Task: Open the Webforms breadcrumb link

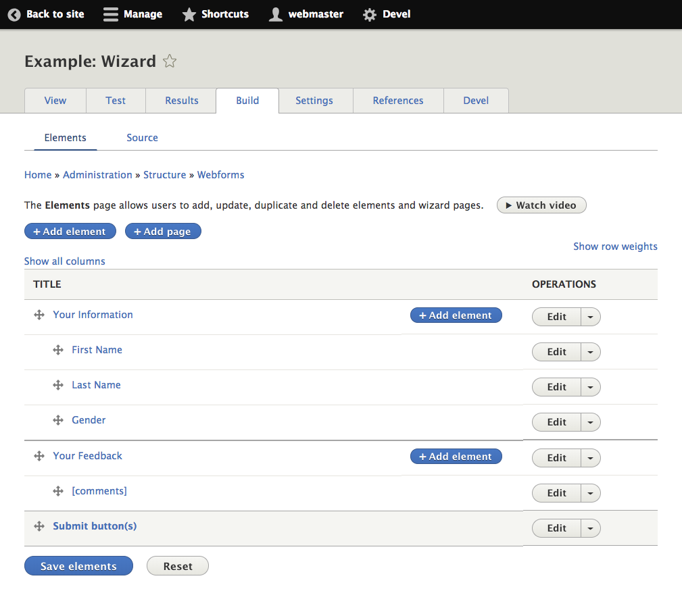Action: pos(220,174)
